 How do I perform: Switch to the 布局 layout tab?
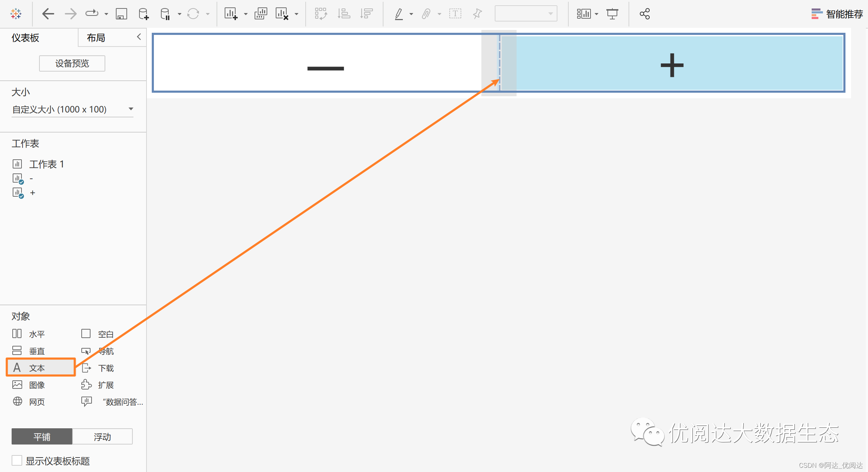pyautogui.click(x=96, y=38)
